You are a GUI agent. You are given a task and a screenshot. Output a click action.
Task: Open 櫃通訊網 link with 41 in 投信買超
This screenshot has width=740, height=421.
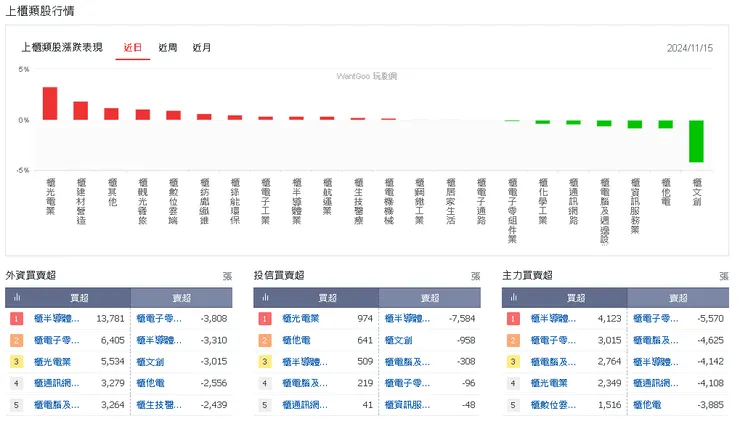[305, 405]
